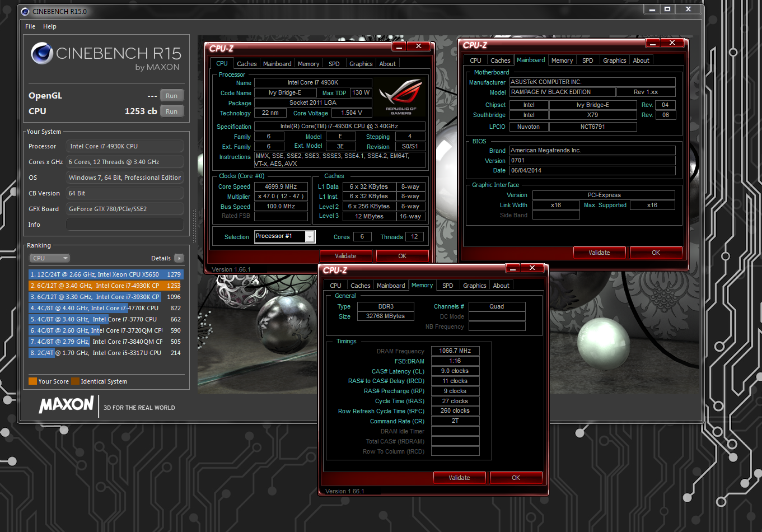762x532 pixels.
Task: Click the BIOS version 0701 field
Action: (592, 160)
